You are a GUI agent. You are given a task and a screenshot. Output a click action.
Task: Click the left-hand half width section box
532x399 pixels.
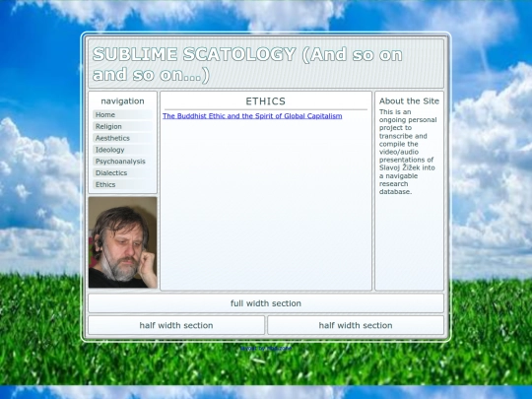tap(176, 325)
